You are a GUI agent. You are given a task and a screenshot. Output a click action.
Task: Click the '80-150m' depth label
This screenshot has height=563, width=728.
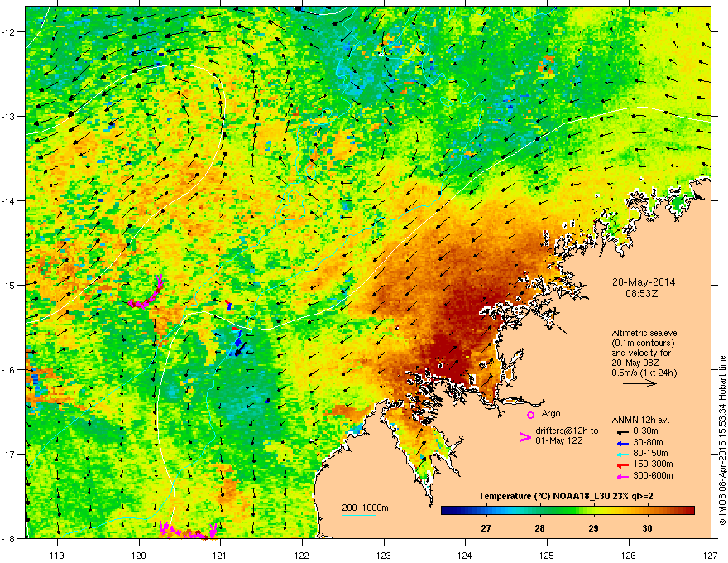pos(650,453)
